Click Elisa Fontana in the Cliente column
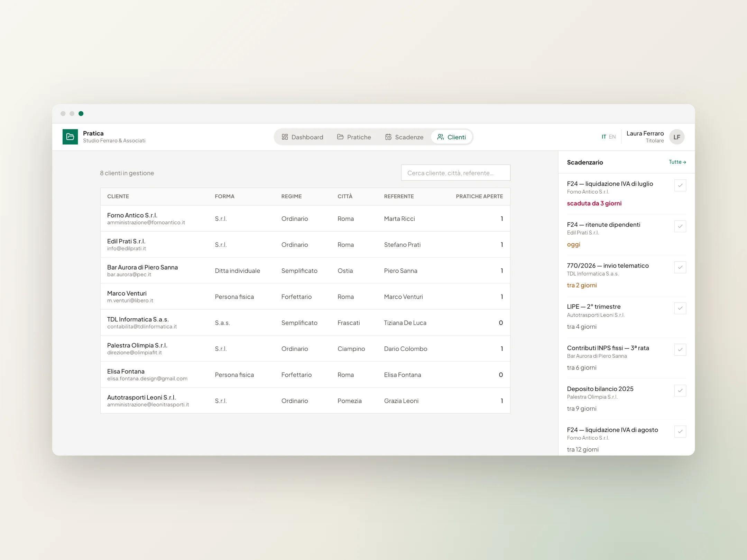747x560 pixels. (126, 372)
